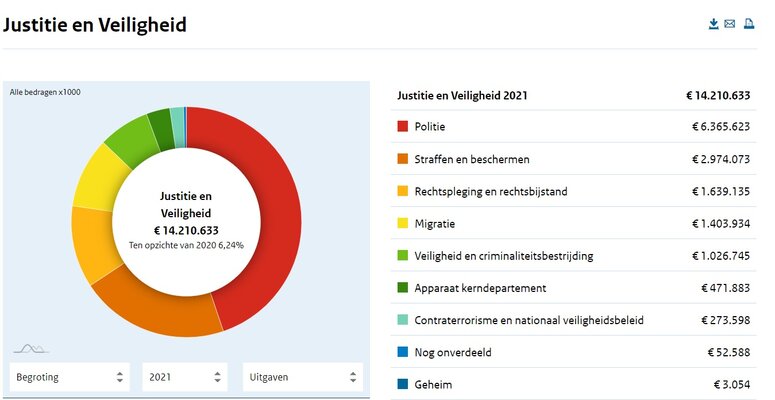The height and width of the screenshot is (400, 775).
Task: Click the amount € 273.598
Action: (726, 319)
